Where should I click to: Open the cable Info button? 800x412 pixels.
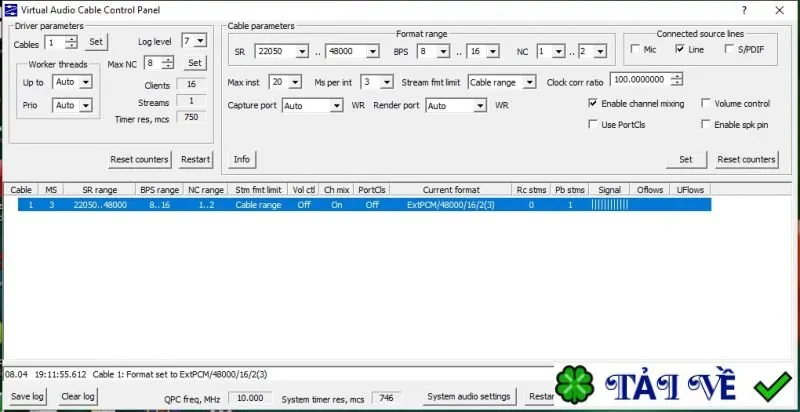(x=241, y=159)
